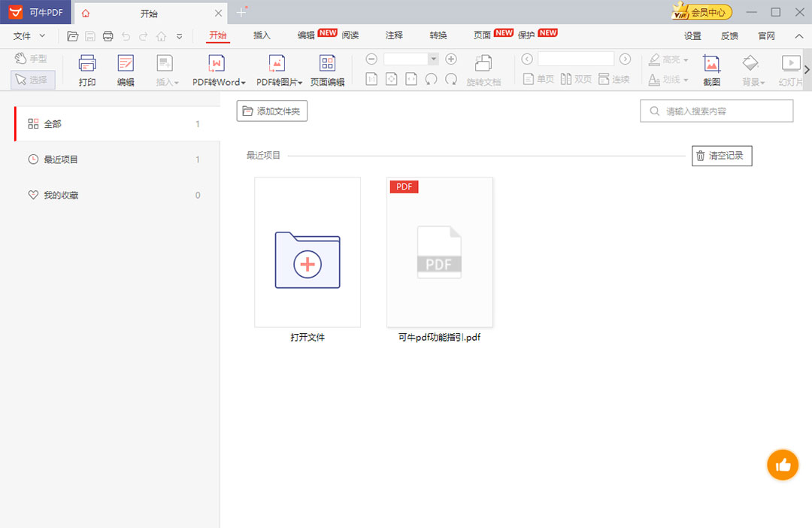
Task: Click the printer icon in quick access bar
Action: (108, 36)
